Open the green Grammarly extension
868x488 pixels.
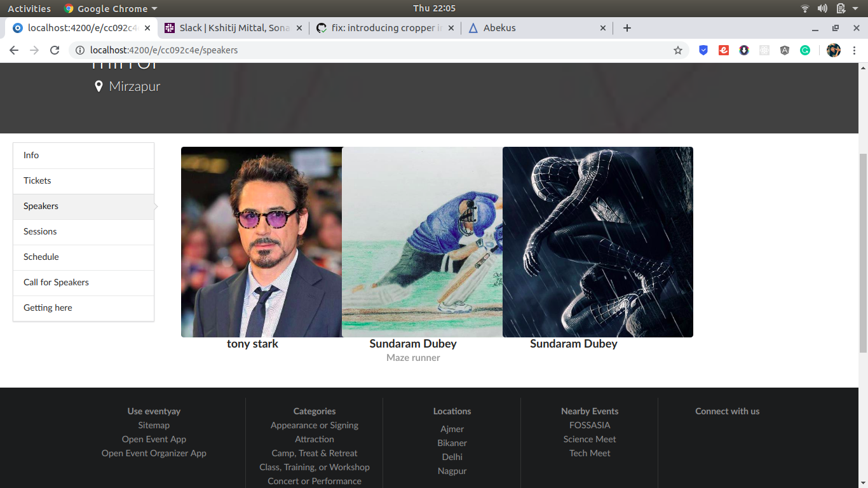805,50
